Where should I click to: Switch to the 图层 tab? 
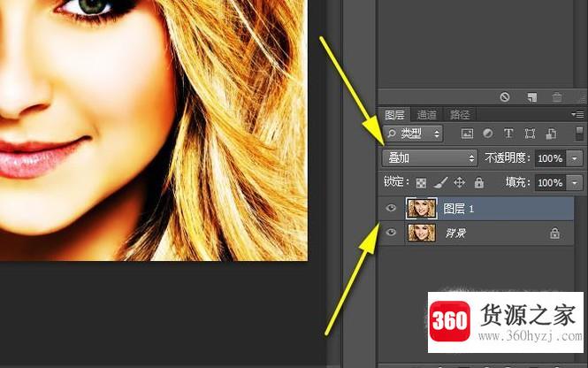[x=394, y=114]
